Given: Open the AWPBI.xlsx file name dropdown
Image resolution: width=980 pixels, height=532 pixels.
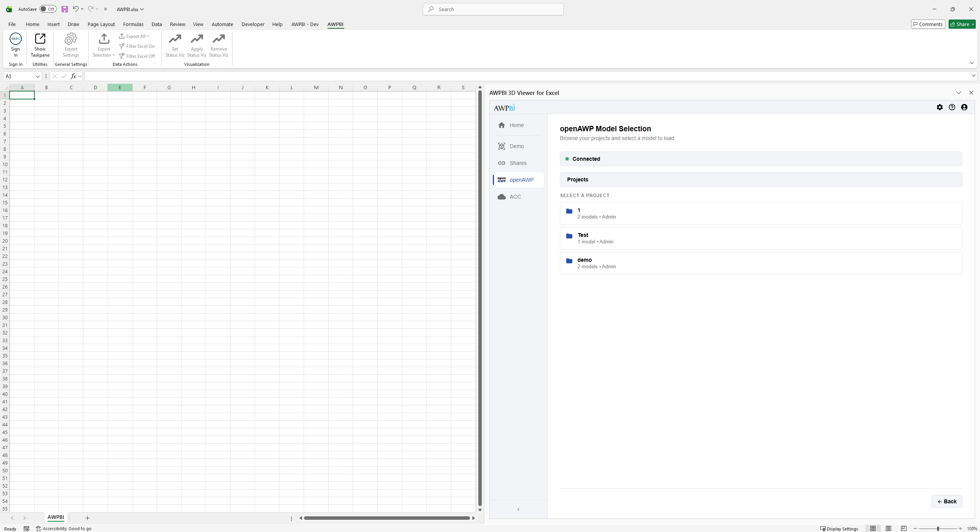Looking at the screenshot, I should [x=130, y=9].
